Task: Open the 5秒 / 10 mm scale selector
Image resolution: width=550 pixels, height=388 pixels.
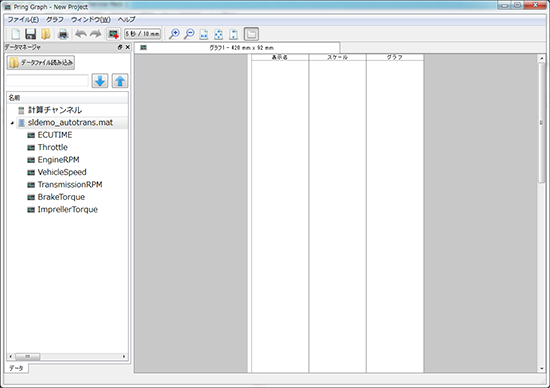Action: (142, 34)
